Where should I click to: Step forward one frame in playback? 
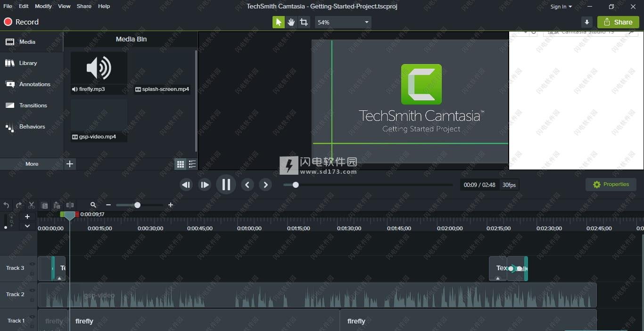(x=205, y=185)
